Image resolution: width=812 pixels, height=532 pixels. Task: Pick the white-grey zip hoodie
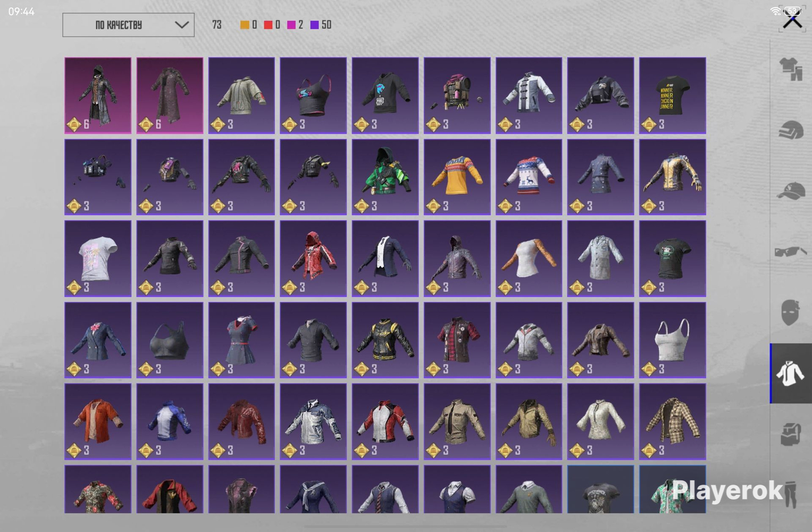coord(529,340)
